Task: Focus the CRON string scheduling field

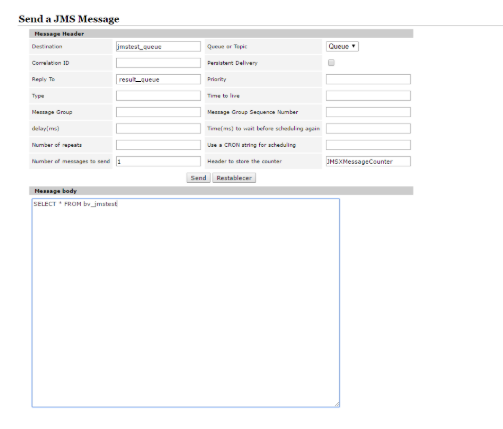Action: pos(368,145)
